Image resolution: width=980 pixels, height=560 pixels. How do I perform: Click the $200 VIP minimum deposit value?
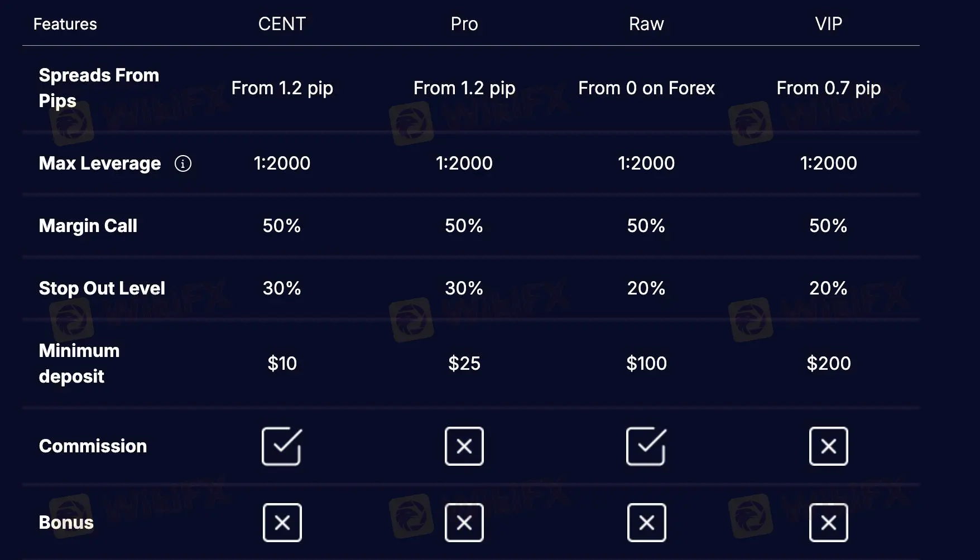[828, 364]
